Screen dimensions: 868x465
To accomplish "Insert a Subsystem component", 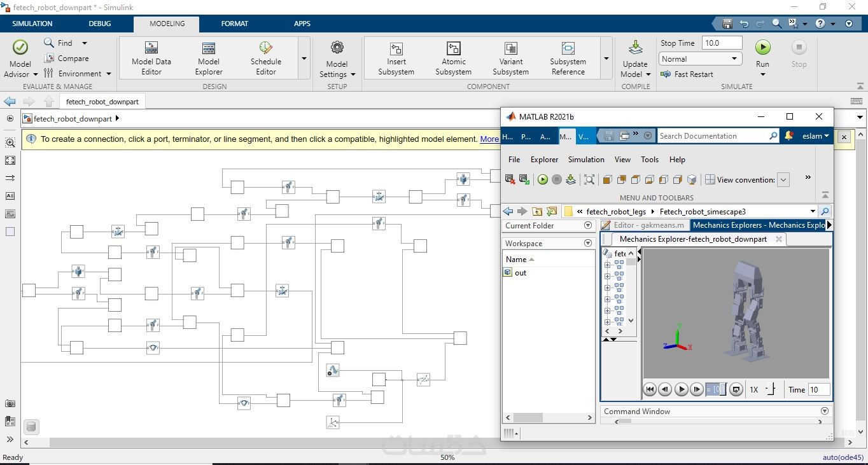I will coord(396,59).
